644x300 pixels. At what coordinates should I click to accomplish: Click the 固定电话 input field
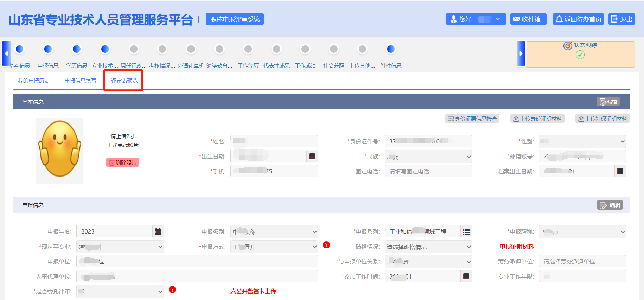[x=428, y=172]
